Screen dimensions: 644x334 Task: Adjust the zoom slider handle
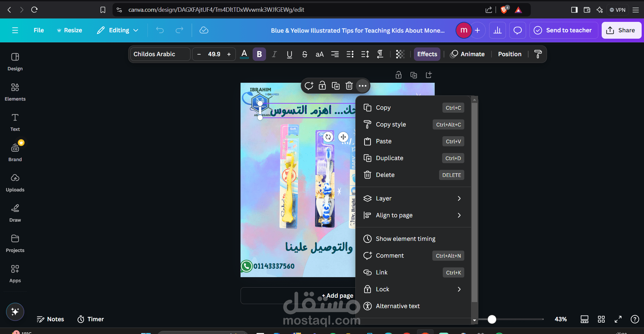492,319
